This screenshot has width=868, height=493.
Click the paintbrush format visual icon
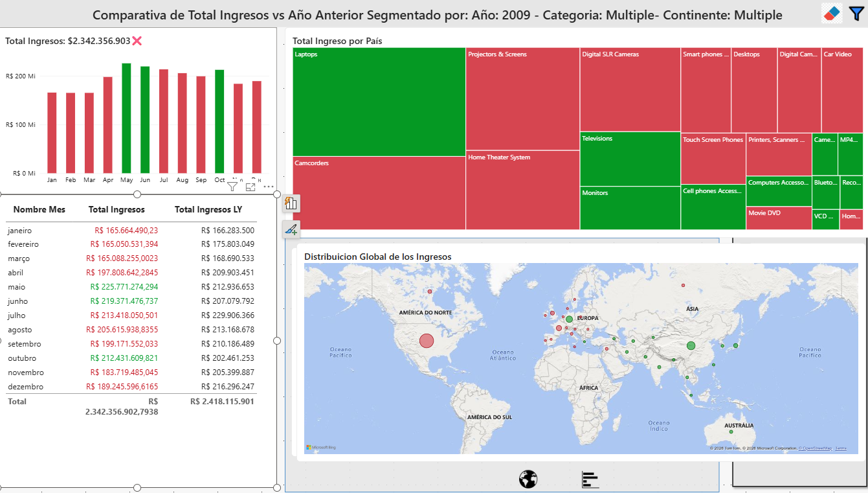point(291,229)
